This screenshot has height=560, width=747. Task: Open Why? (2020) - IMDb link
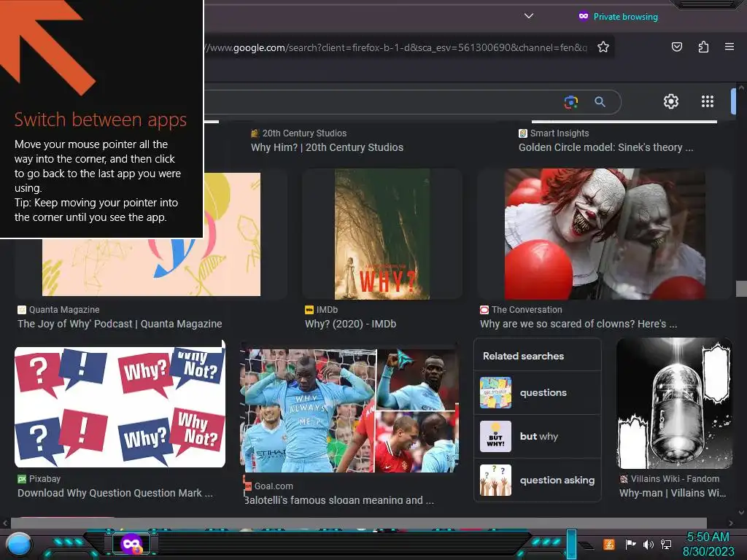(x=350, y=324)
